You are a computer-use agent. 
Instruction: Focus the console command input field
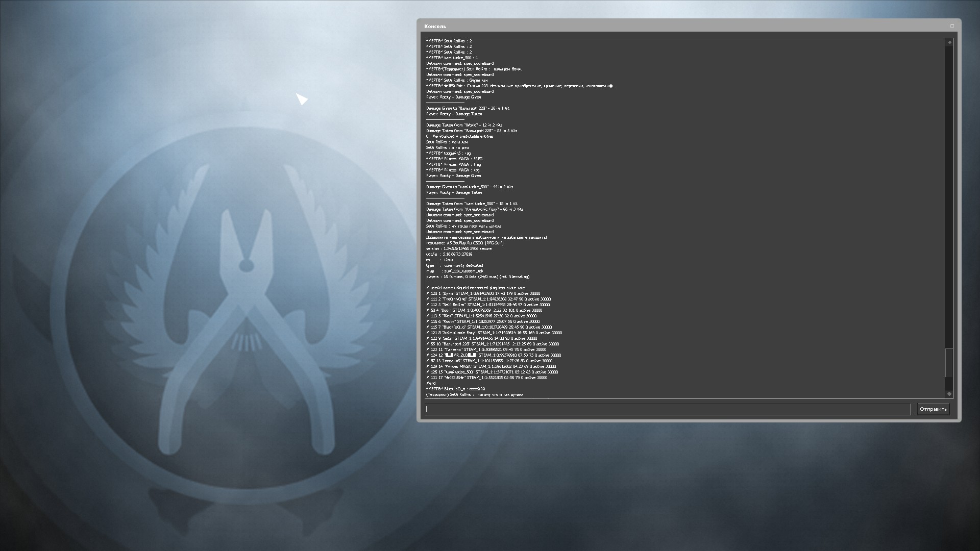coord(668,409)
